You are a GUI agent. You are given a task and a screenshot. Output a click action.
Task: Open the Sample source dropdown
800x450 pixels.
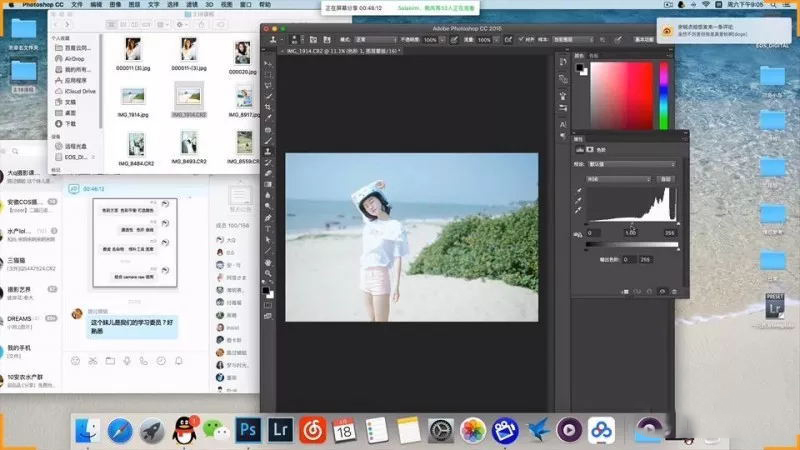tap(572, 40)
